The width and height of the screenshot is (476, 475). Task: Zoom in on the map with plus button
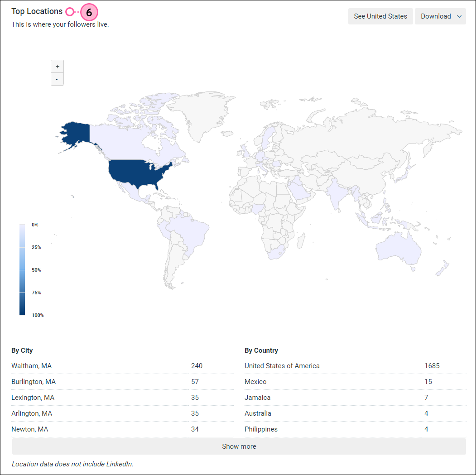point(58,67)
